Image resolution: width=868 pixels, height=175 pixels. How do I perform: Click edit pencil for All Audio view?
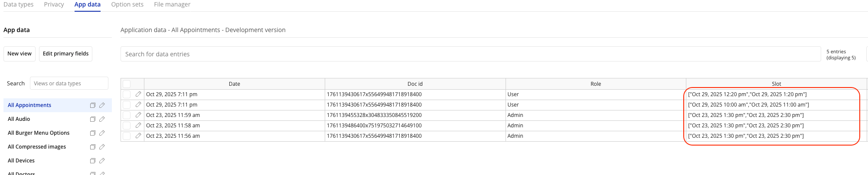click(102, 119)
